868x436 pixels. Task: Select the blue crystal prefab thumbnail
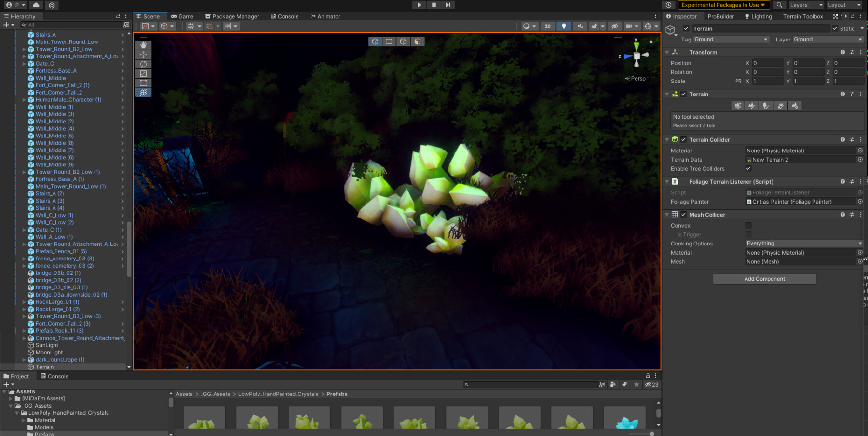click(624, 419)
